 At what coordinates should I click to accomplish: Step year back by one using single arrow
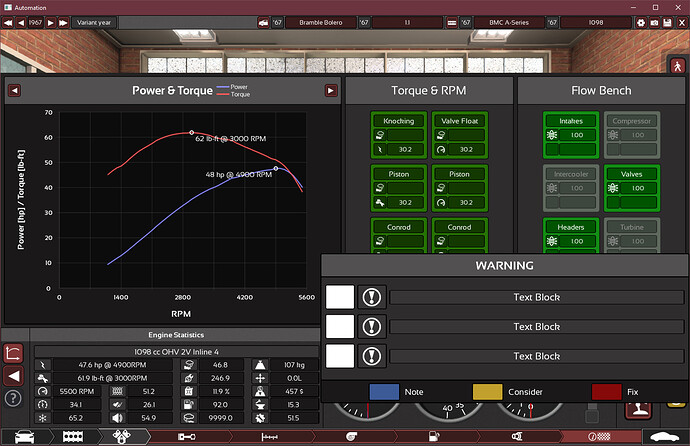tap(20, 21)
